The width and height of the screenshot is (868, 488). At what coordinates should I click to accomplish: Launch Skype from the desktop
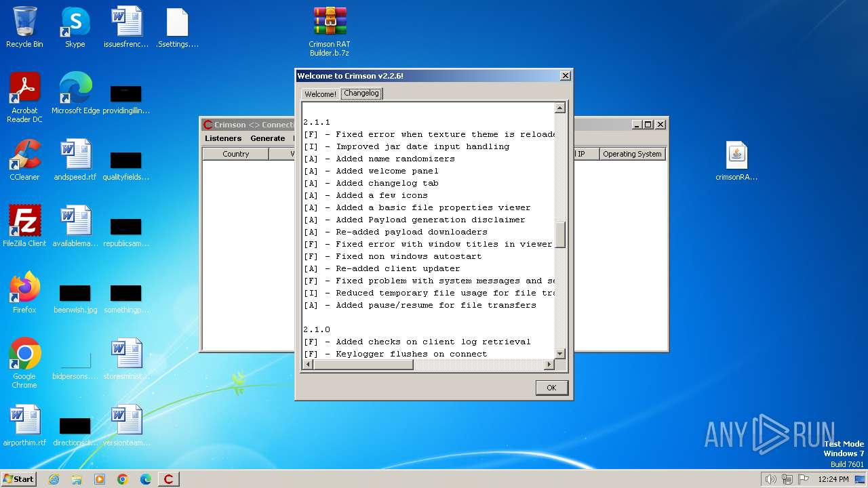[75, 27]
